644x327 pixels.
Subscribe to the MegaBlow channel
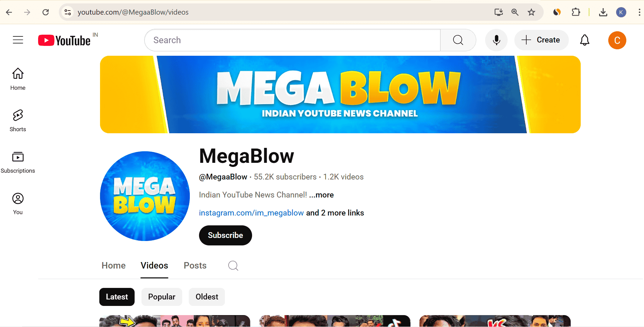[x=225, y=235]
